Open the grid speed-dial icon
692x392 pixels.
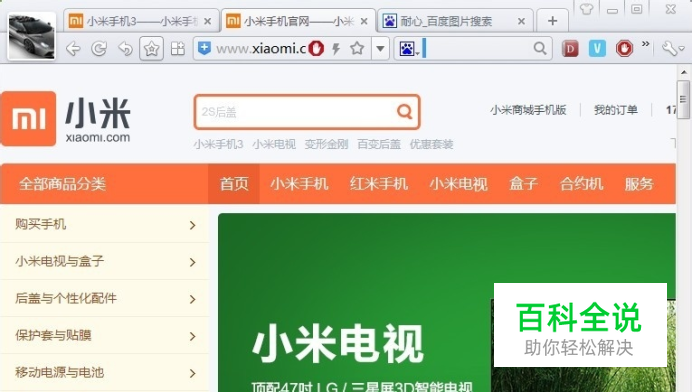(x=178, y=49)
